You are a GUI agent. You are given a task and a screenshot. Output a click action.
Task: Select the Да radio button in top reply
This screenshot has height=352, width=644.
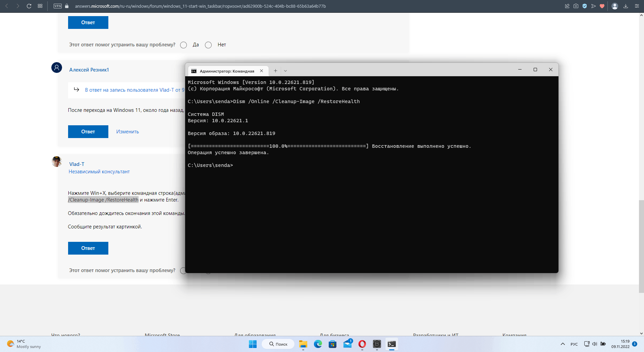tap(183, 45)
